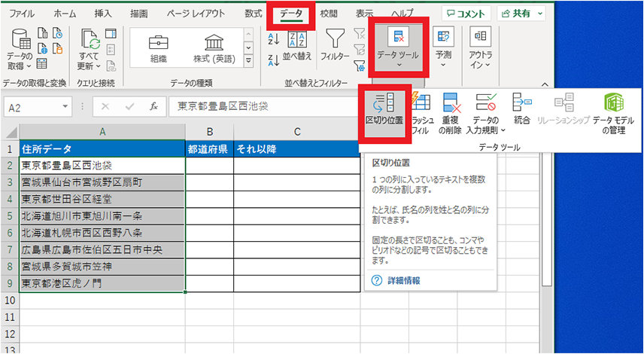
Task: Open the 並べ替え custom sort dialog
Action: [297, 45]
